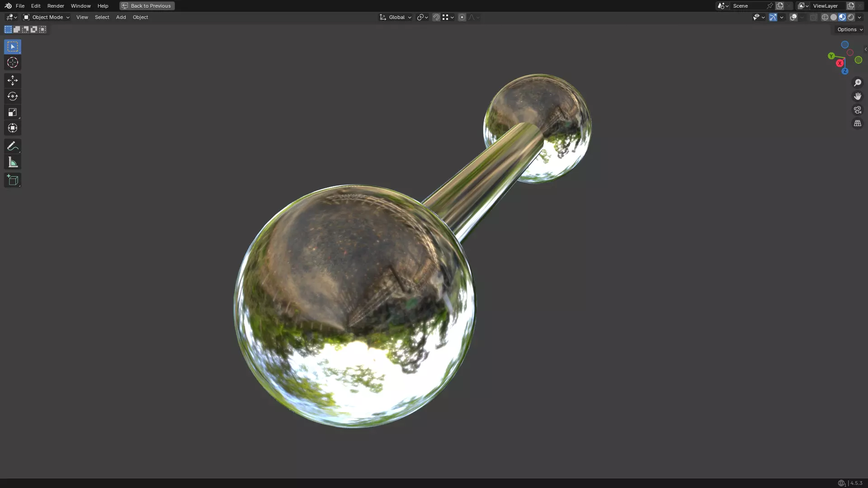Open the scene browse dropdown
Viewport: 868px width, 488px height.
(723, 6)
